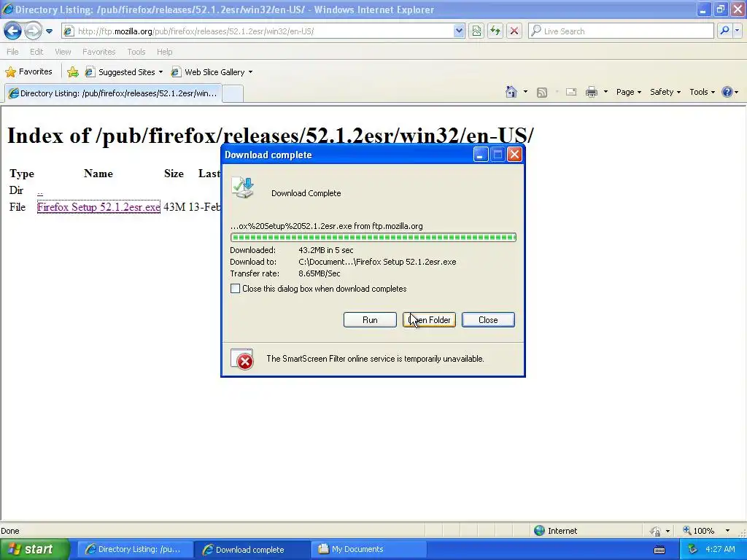The height and width of the screenshot is (560, 747).
Task: Click the Download Complete disk icon
Action: coord(243,187)
